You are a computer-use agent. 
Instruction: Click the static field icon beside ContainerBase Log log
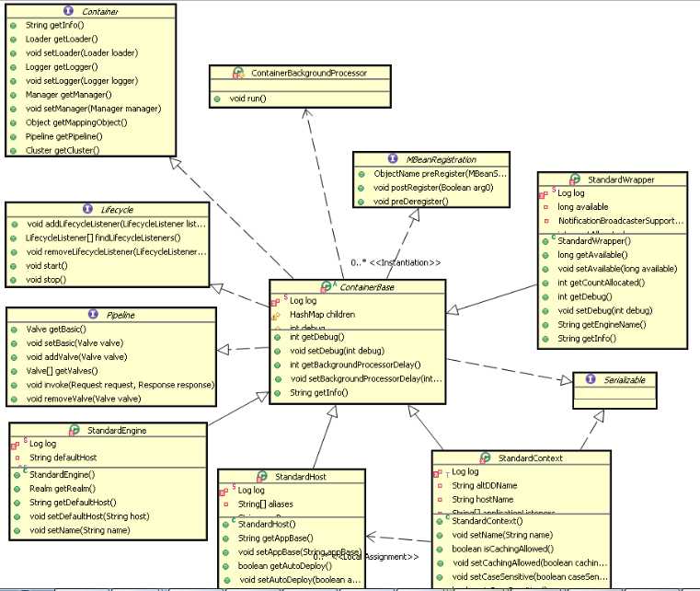coord(275,302)
